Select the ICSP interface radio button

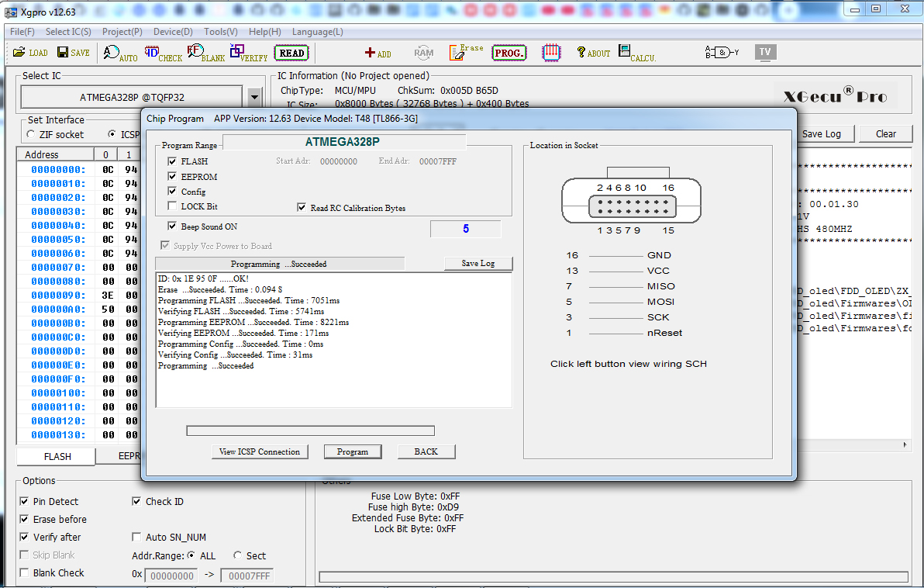[112, 134]
